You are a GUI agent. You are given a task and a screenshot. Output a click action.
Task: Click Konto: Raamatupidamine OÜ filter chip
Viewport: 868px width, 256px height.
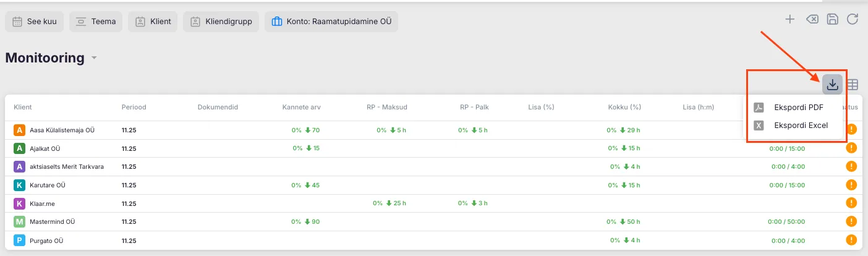coord(331,22)
